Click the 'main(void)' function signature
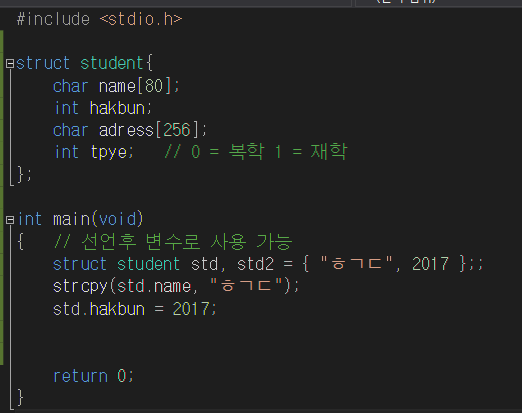The width and height of the screenshot is (522, 413). (98, 219)
